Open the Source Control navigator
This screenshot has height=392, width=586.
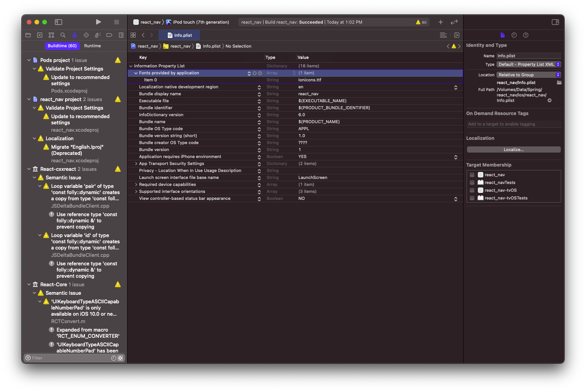(x=40, y=35)
